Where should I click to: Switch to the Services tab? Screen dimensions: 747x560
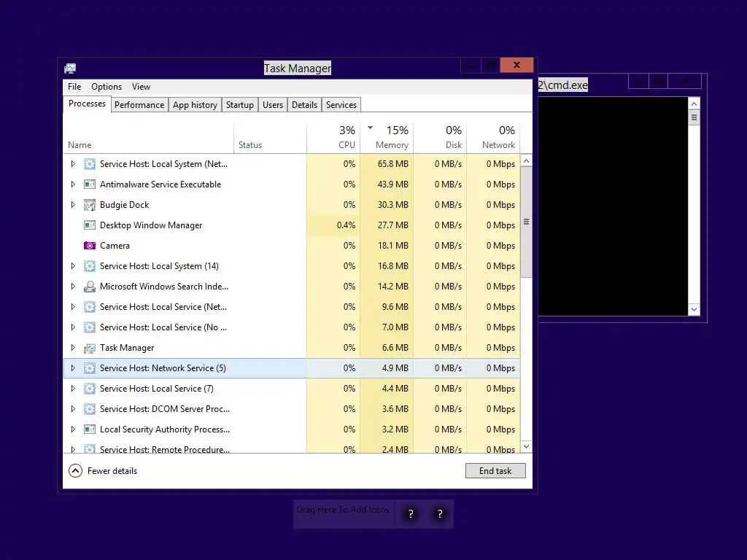tap(341, 105)
